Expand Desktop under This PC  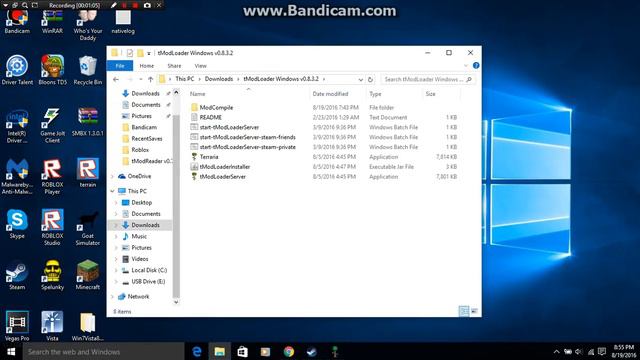116,202
